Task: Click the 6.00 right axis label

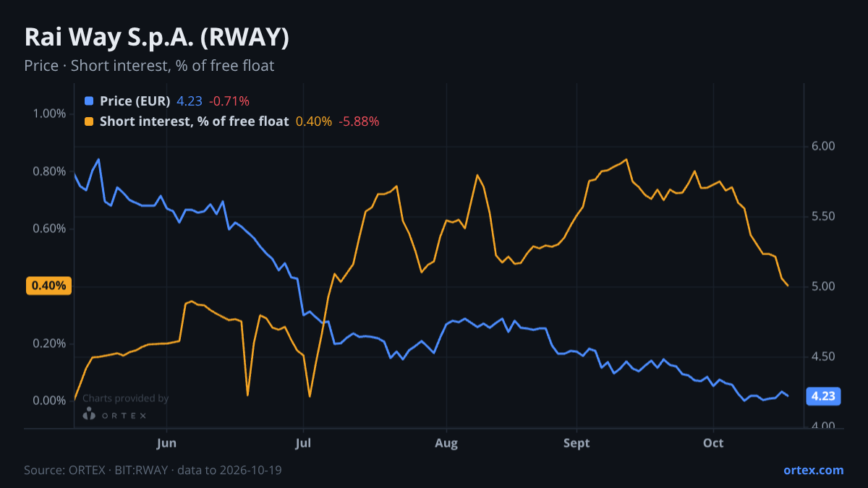Action: (823, 146)
